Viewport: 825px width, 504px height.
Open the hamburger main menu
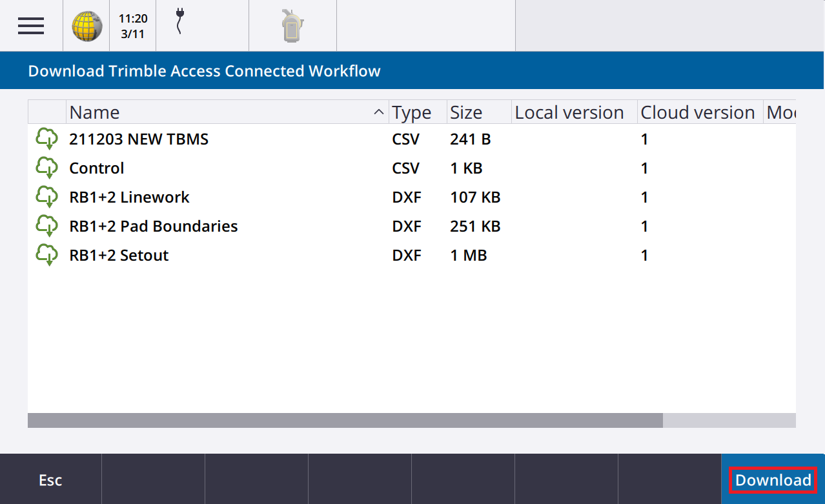click(x=30, y=26)
